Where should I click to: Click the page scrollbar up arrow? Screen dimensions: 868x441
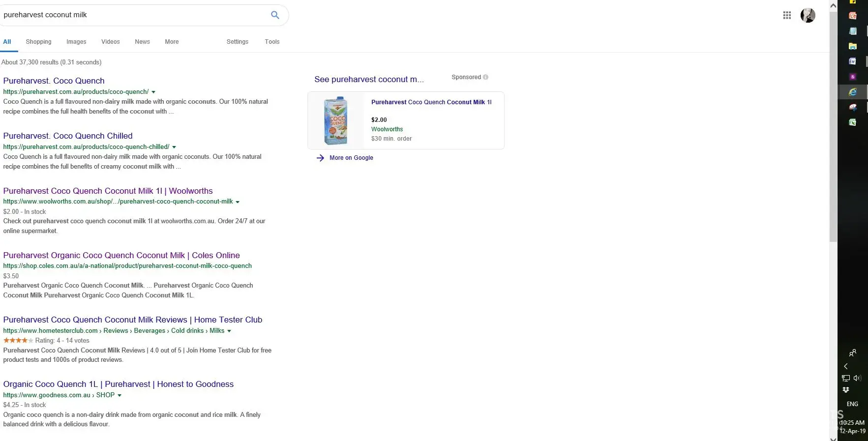click(x=833, y=5)
